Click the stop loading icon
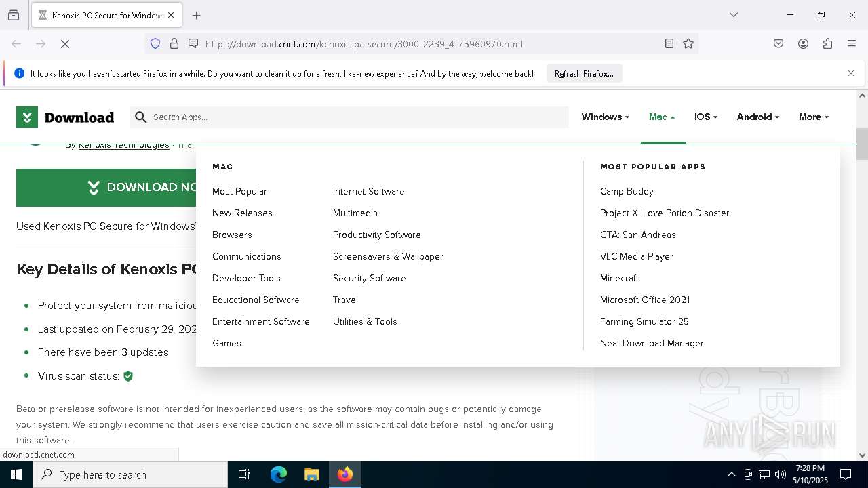 click(x=65, y=44)
